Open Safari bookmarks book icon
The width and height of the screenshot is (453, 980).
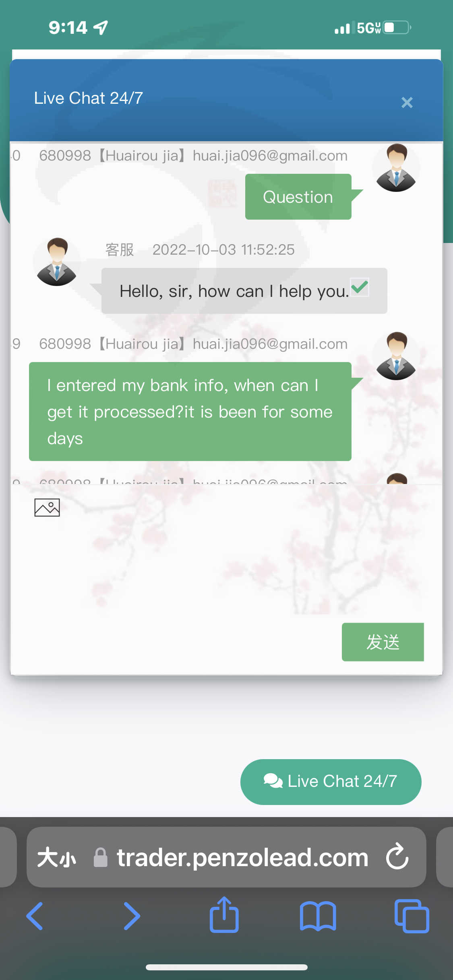[318, 916]
